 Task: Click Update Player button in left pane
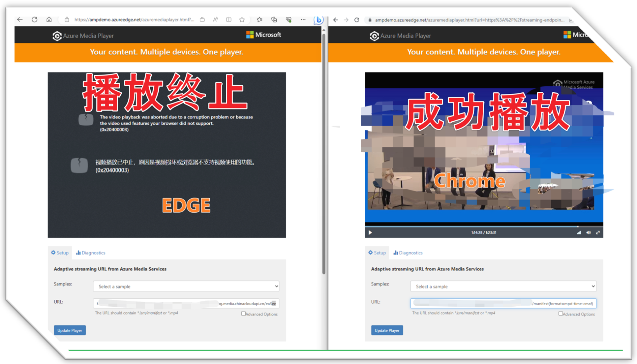(x=70, y=330)
